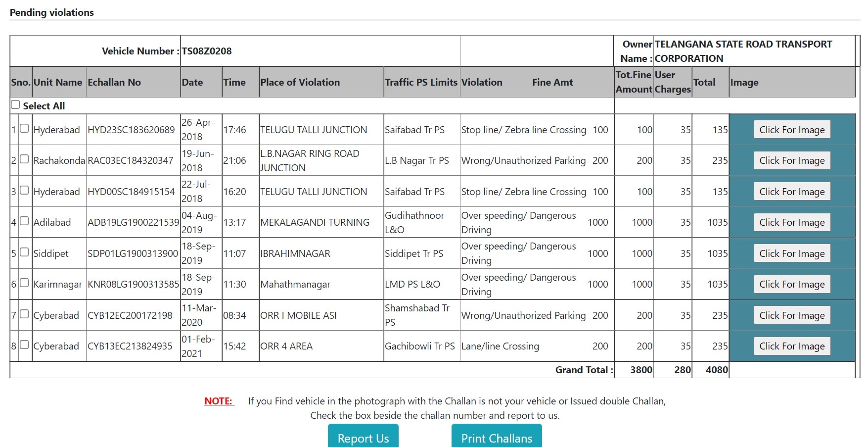
Task: Check the box for challan CYB13EC213824935
Action: [x=24, y=345]
